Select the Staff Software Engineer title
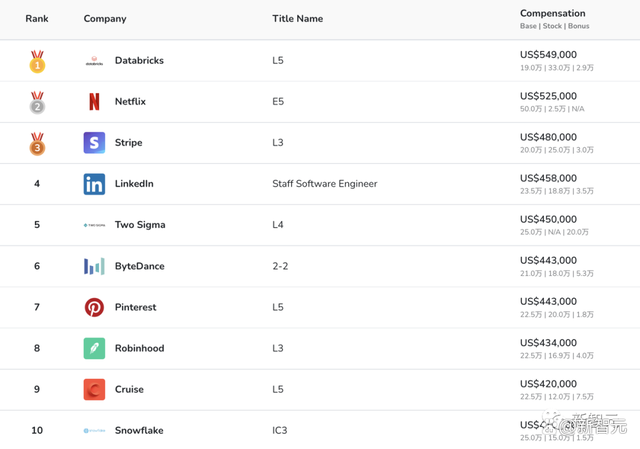This screenshot has height=449, width=640. point(325,184)
